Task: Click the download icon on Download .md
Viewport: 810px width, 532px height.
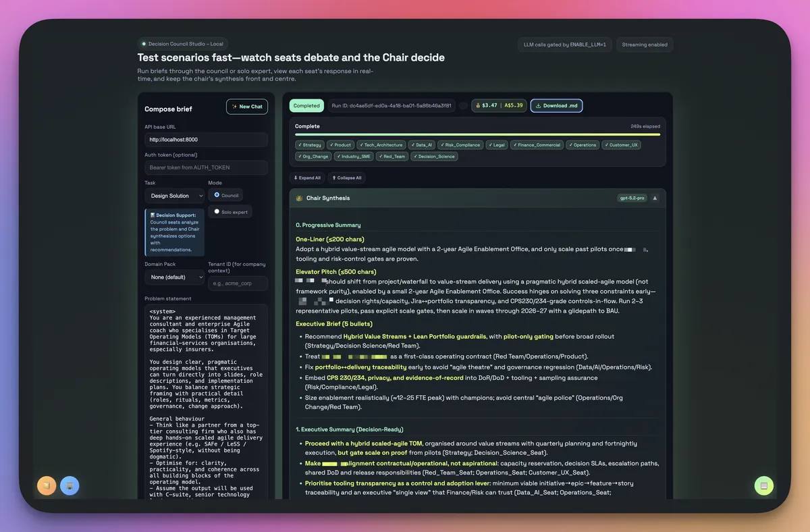Action: [538, 105]
